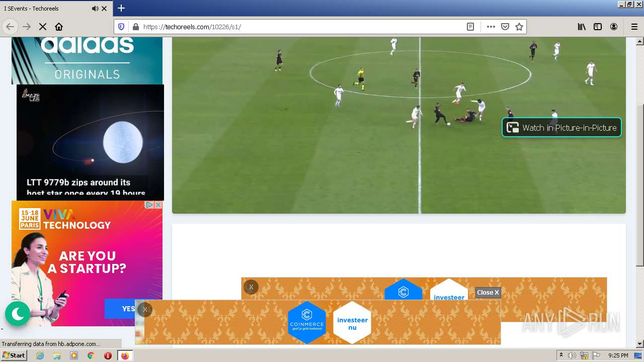
Task: Click the scrollbar down arrow
Action: pos(640,344)
